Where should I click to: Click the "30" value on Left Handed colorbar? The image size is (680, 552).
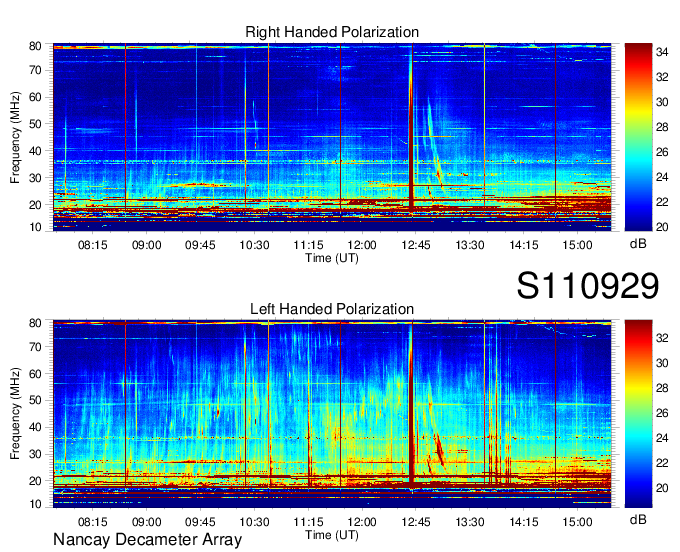(662, 363)
